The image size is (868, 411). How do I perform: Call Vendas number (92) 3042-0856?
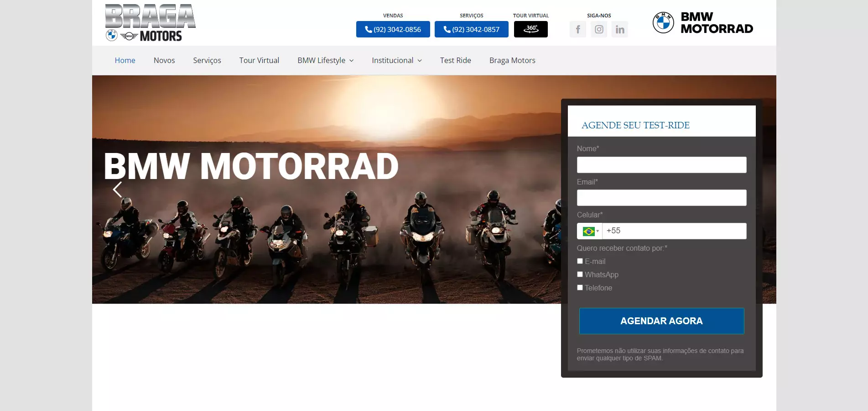coord(393,29)
